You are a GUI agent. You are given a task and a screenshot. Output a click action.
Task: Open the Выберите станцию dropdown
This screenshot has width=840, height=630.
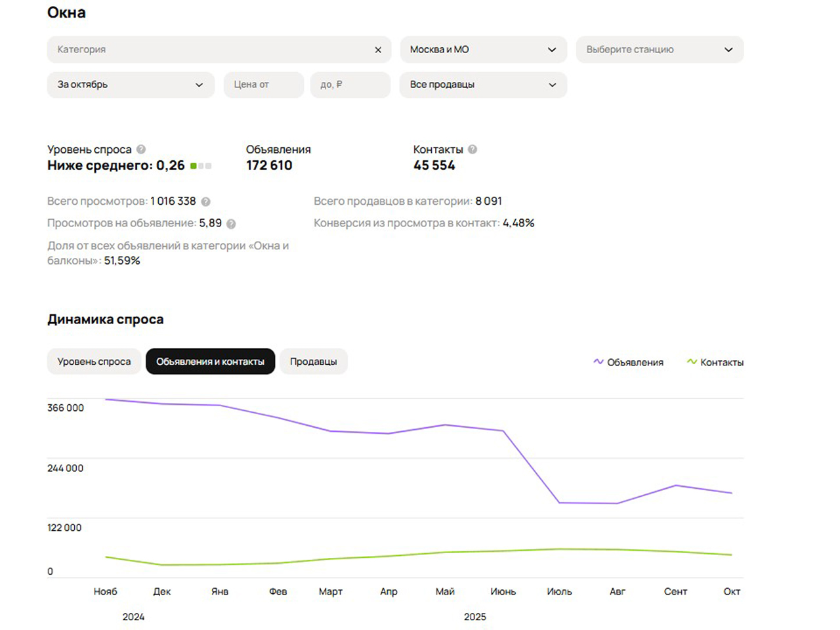click(x=659, y=50)
